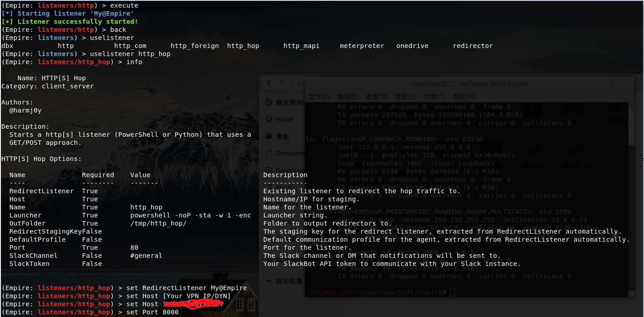This screenshot has height=317, width=644.
Task: Select Home in the file sidebar
Action: tap(284, 119)
